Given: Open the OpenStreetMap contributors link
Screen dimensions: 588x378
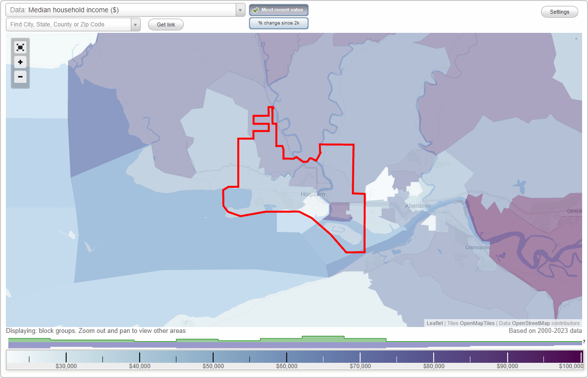Looking at the screenshot, I should click(x=532, y=323).
